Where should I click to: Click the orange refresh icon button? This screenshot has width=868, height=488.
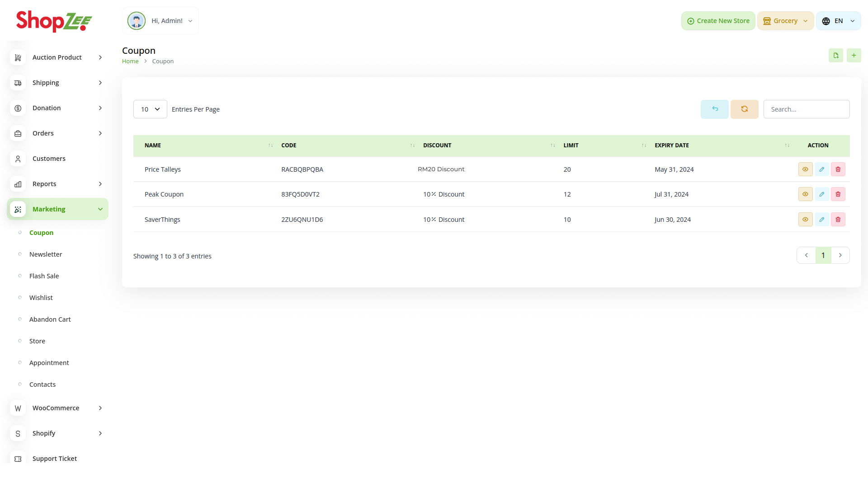pos(744,109)
